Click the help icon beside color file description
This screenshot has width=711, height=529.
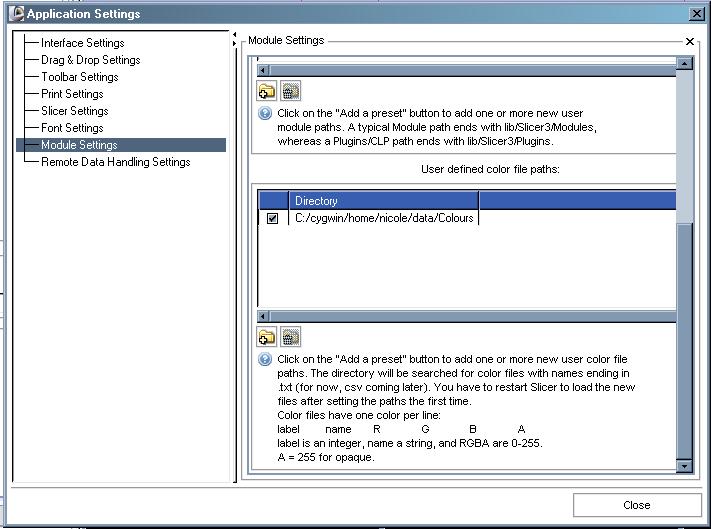265,359
